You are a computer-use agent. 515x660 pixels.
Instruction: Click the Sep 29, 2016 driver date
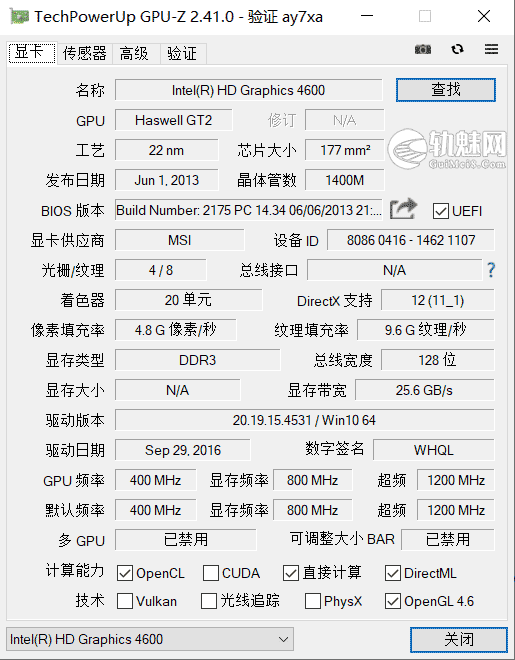pyautogui.click(x=183, y=450)
